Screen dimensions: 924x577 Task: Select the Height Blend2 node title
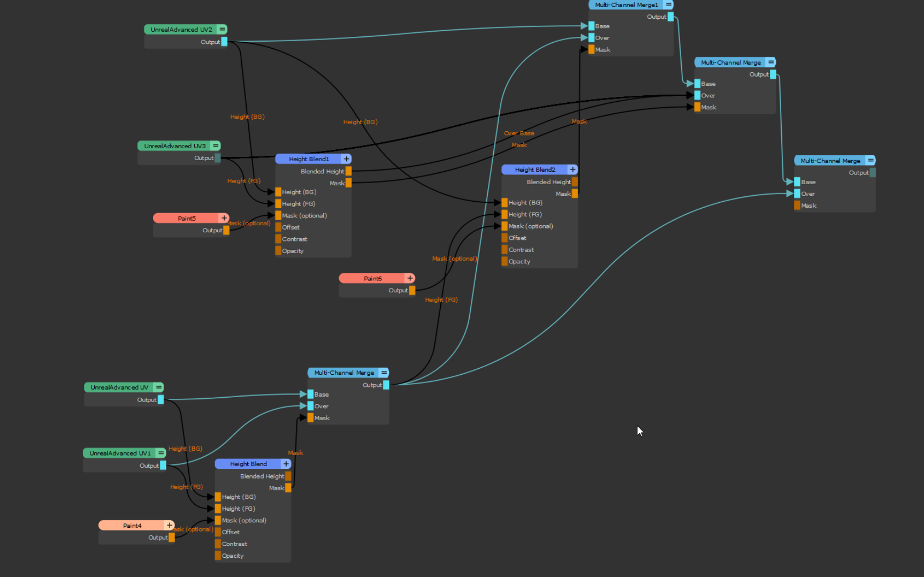[x=534, y=170]
